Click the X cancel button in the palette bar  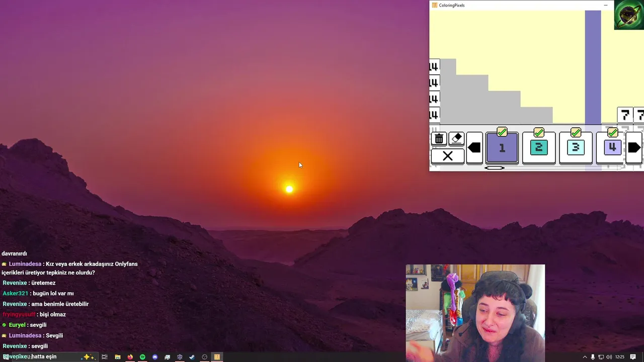(447, 156)
